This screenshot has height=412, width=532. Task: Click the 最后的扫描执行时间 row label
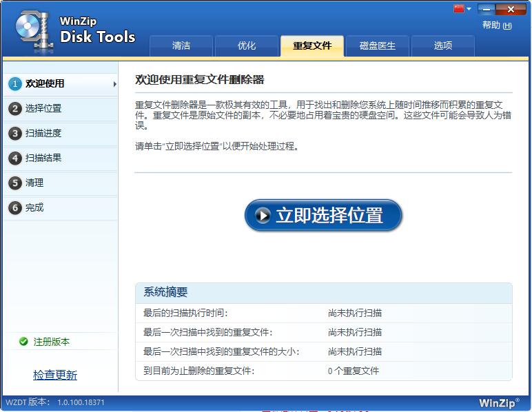coord(185,313)
